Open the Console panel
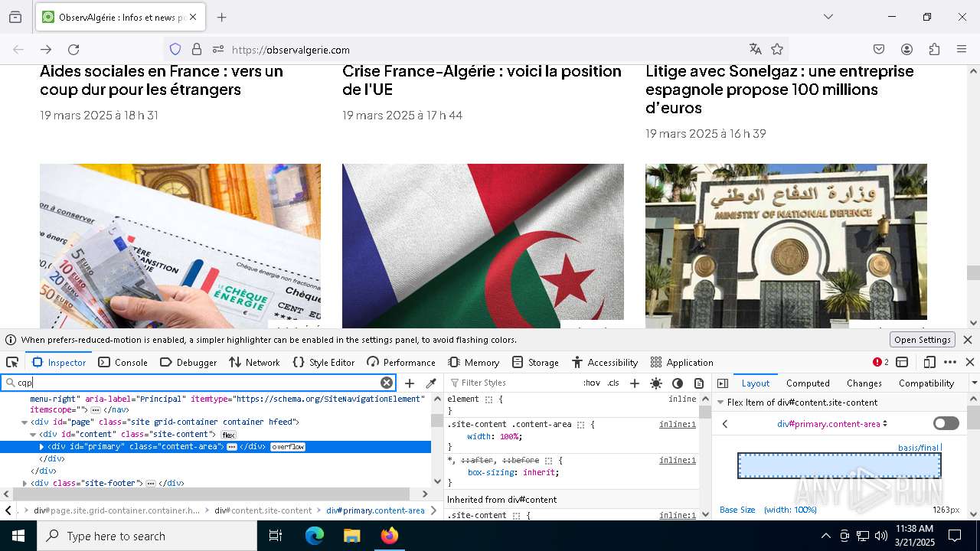The image size is (980, 551). click(x=122, y=362)
